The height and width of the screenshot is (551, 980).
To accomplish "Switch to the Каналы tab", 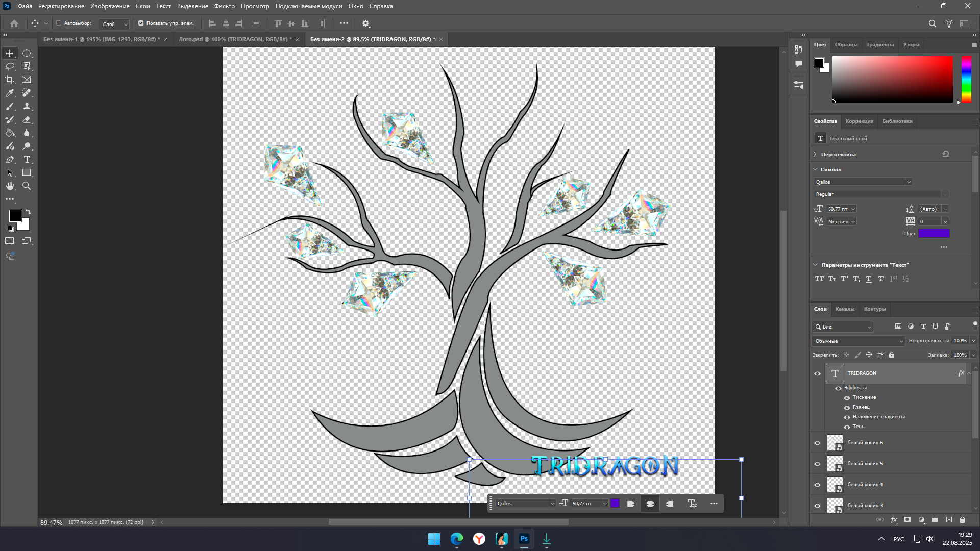I will [x=845, y=309].
